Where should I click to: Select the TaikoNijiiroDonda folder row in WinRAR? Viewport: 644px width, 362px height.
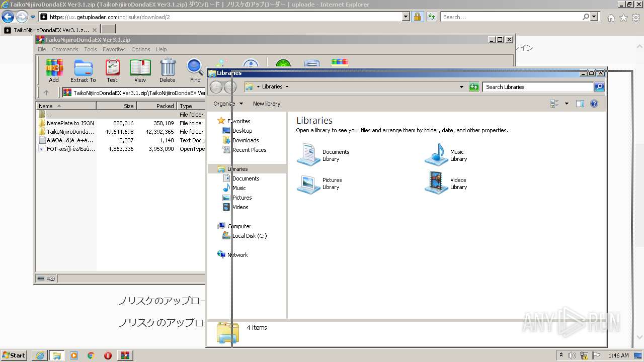[x=121, y=132]
